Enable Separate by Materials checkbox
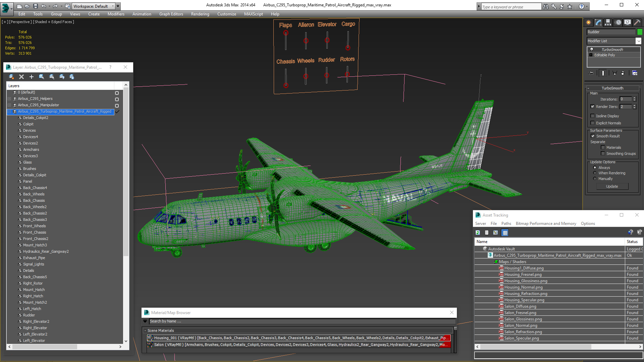 [x=603, y=147]
